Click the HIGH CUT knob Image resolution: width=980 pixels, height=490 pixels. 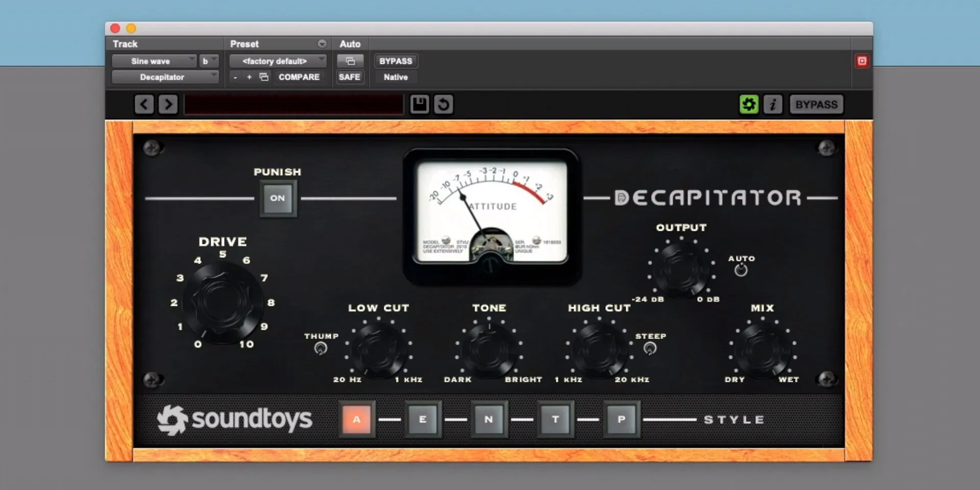click(x=599, y=350)
